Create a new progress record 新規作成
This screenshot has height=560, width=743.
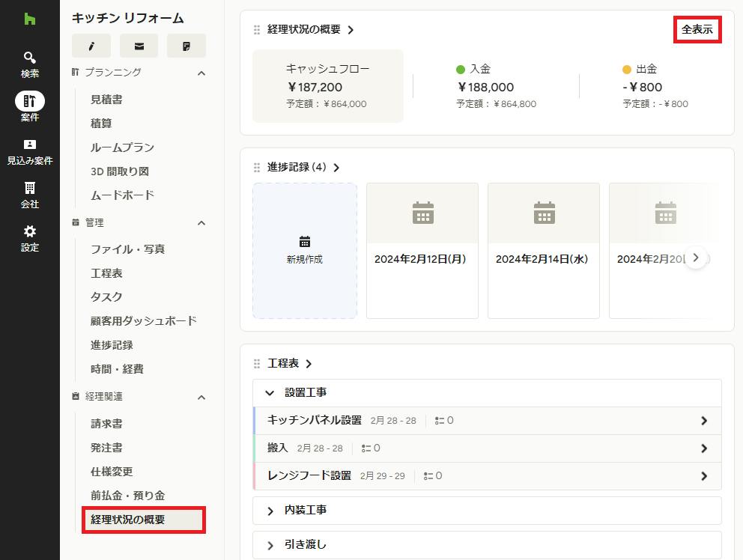pos(305,251)
